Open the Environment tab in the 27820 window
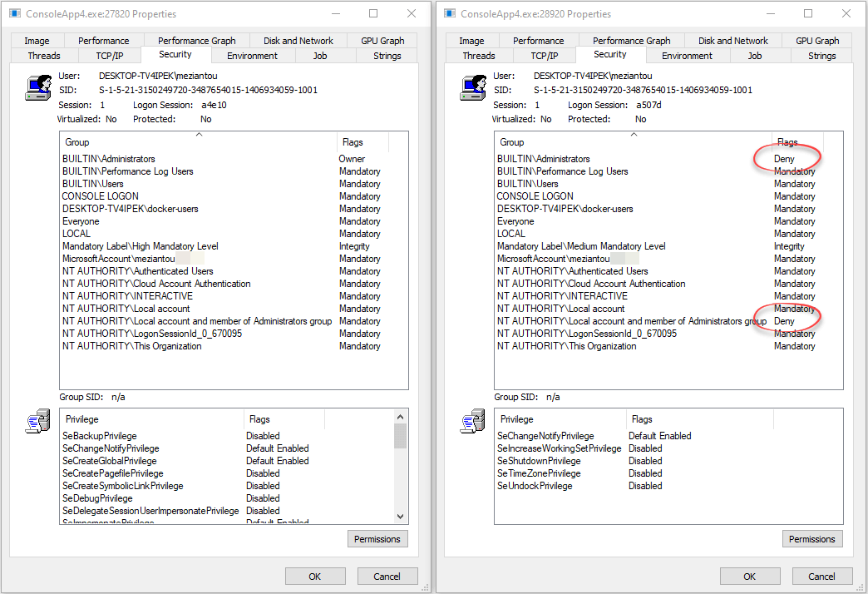The height and width of the screenshot is (594, 868). pos(252,56)
